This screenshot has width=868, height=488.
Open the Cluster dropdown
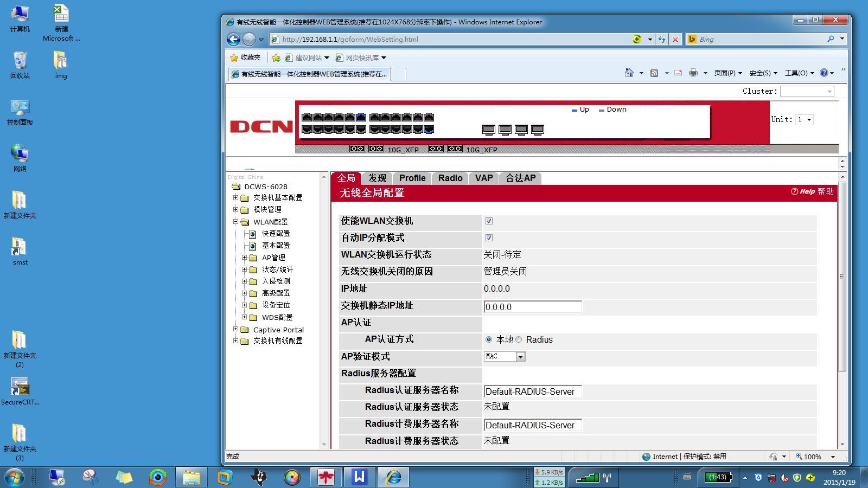(x=807, y=91)
